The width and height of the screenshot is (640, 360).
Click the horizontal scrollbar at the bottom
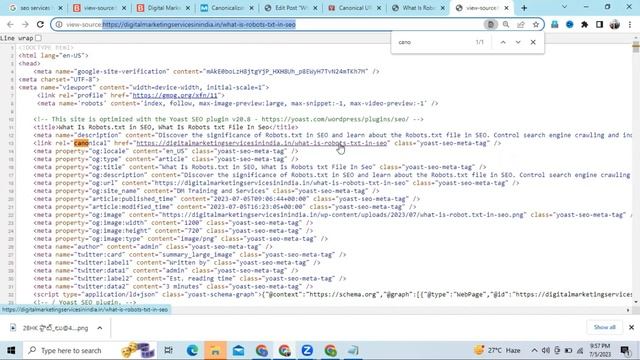click(314, 310)
